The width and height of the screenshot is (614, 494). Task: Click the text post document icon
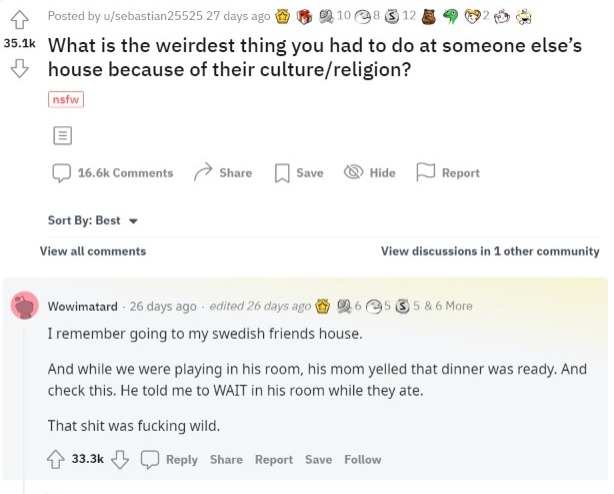pos(60,134)
